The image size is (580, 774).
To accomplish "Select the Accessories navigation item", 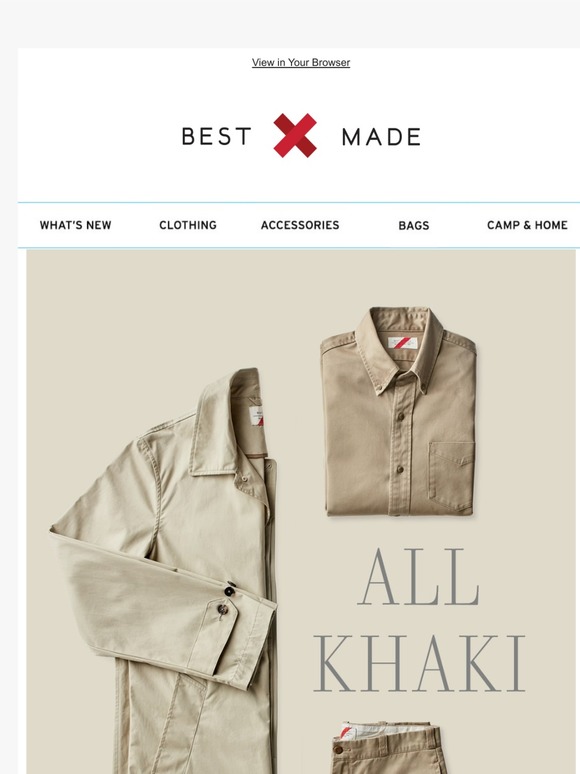I will (x=300, y=225).
